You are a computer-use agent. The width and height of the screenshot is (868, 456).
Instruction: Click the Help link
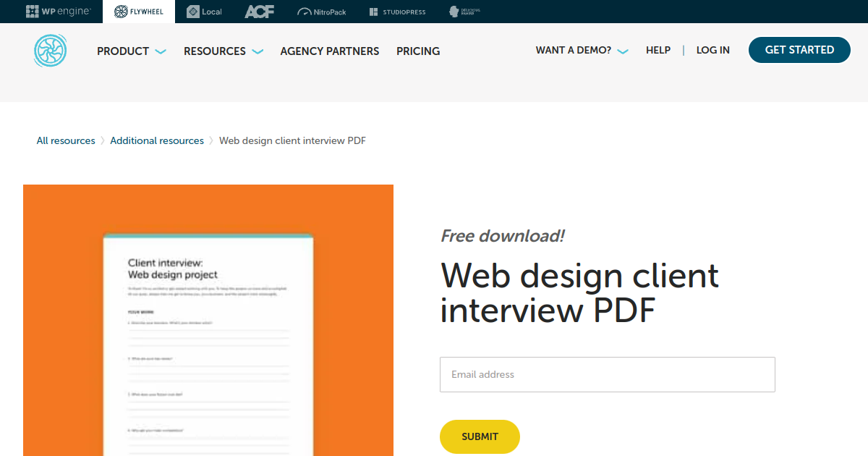pyautogui.click(x=658, y=51)
